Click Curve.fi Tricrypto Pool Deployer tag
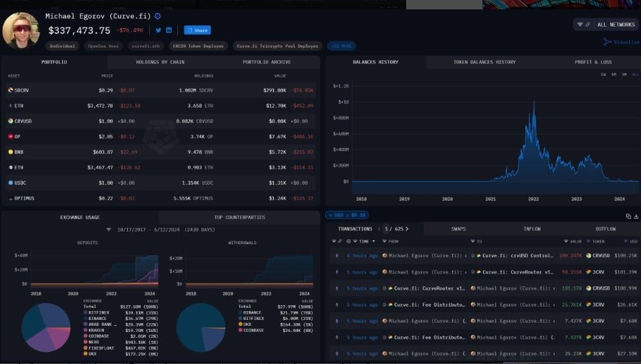The width and height of the screenshot is (641, 364). (278, 45)
